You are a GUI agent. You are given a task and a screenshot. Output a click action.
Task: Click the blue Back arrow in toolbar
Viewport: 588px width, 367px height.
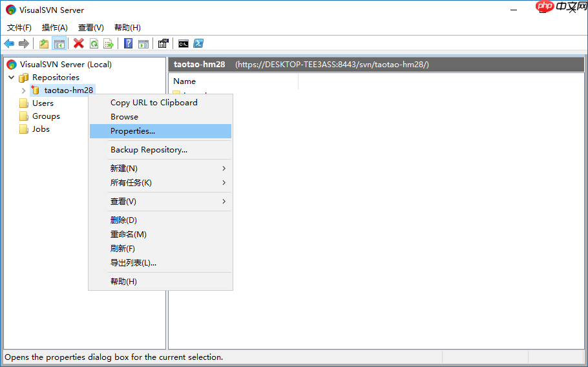pos(9,43)
